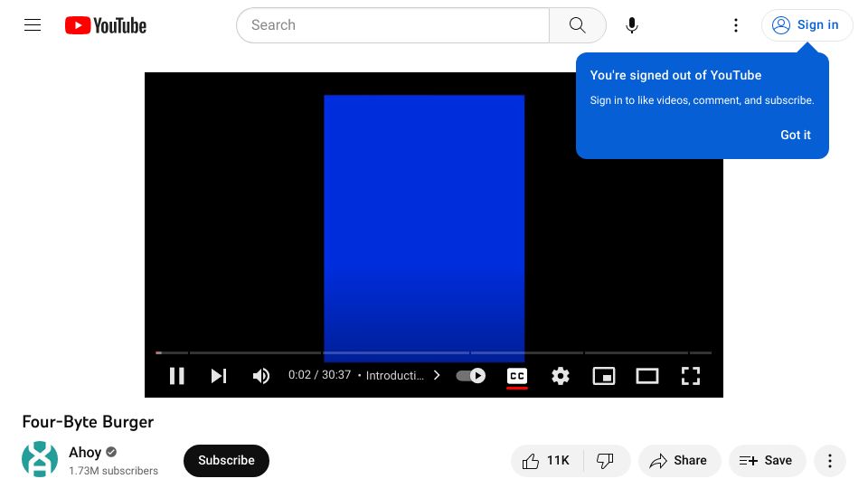This screenshot has height=488, width=868.
Task: Mute the video volume
Action: (261, 376)
